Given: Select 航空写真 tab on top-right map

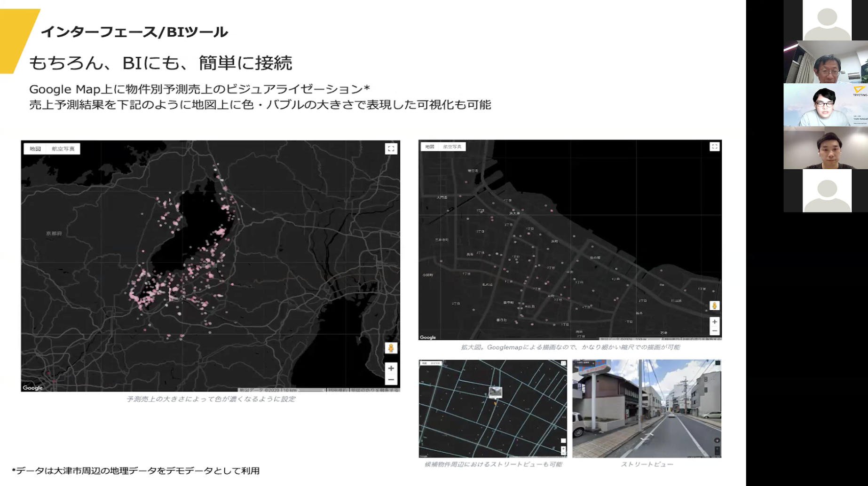Looking at the screenshot, I should 452,147.
